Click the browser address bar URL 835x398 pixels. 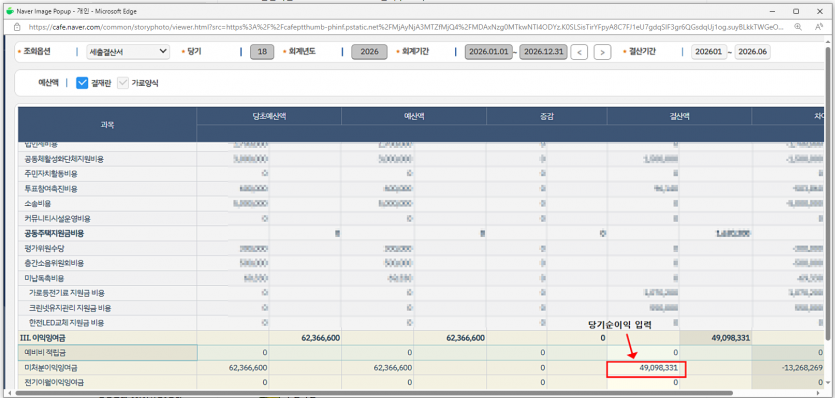pyautogui.click(x=406, y=26)
